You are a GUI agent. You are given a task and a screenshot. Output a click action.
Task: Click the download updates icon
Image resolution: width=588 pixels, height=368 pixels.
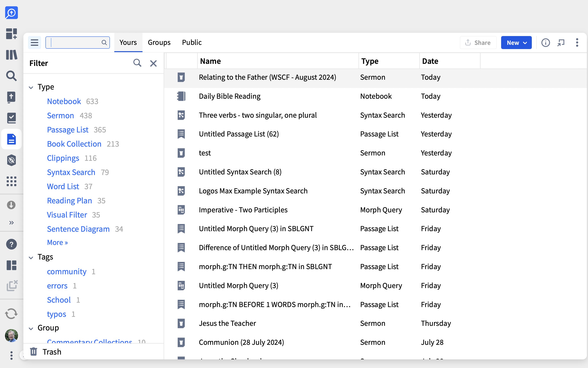11,205
